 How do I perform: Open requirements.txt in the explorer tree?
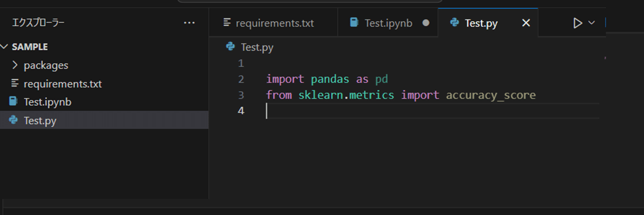tap(104, 84)
